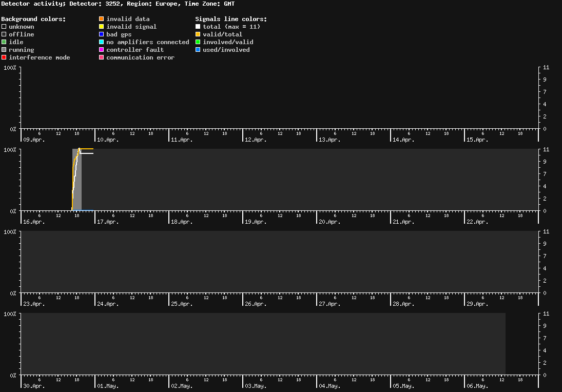Click the orange 'invalid data' swatch

point(102,19)
